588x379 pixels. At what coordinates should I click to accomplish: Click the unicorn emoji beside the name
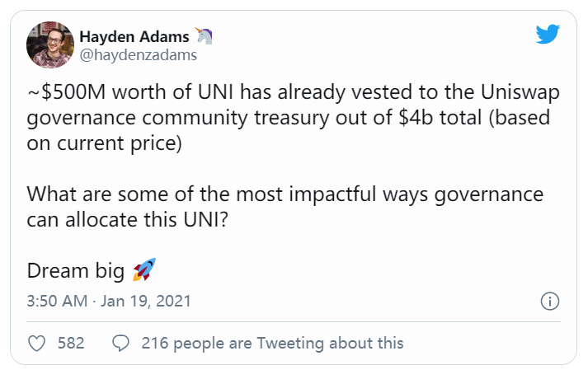coord(203,36)
